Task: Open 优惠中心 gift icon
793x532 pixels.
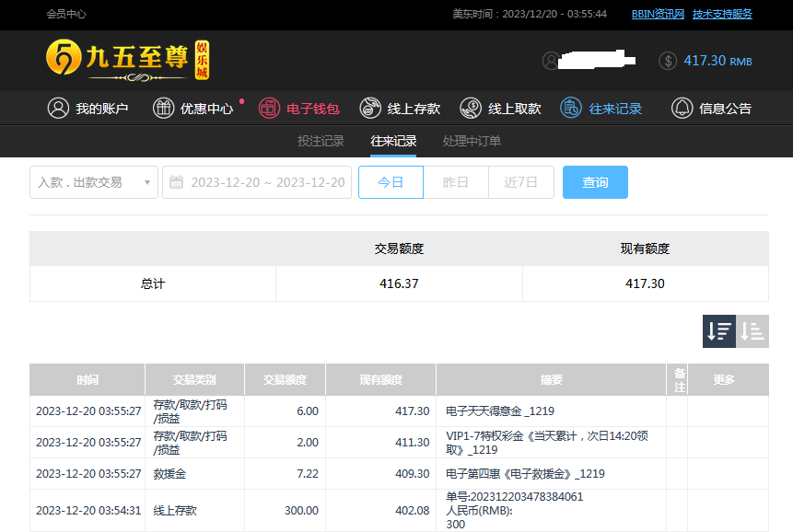Action: pos(163,109)
